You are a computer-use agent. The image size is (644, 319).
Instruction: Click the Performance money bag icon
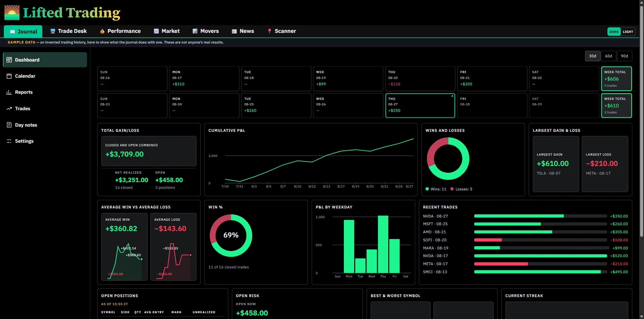click(x=102, y=31)
